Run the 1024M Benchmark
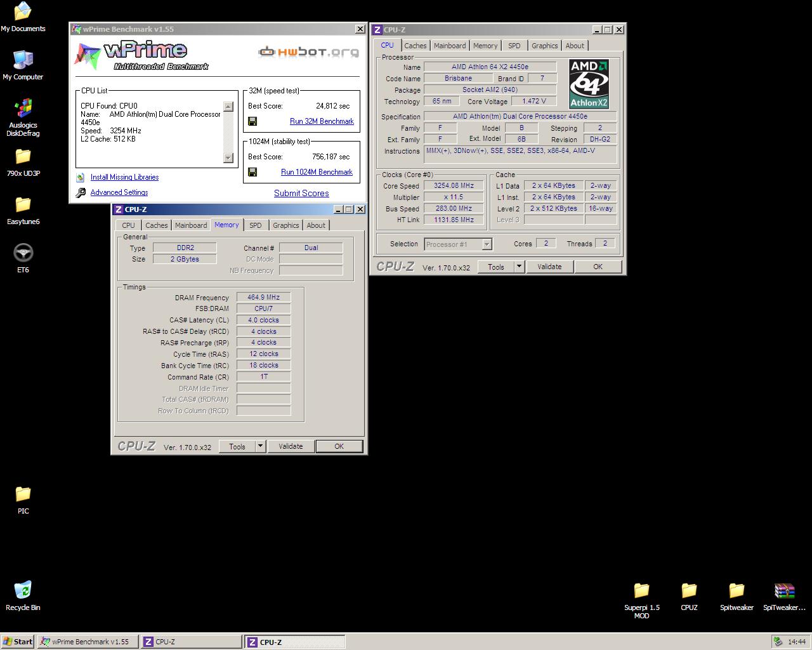 (x=317, y=172)
